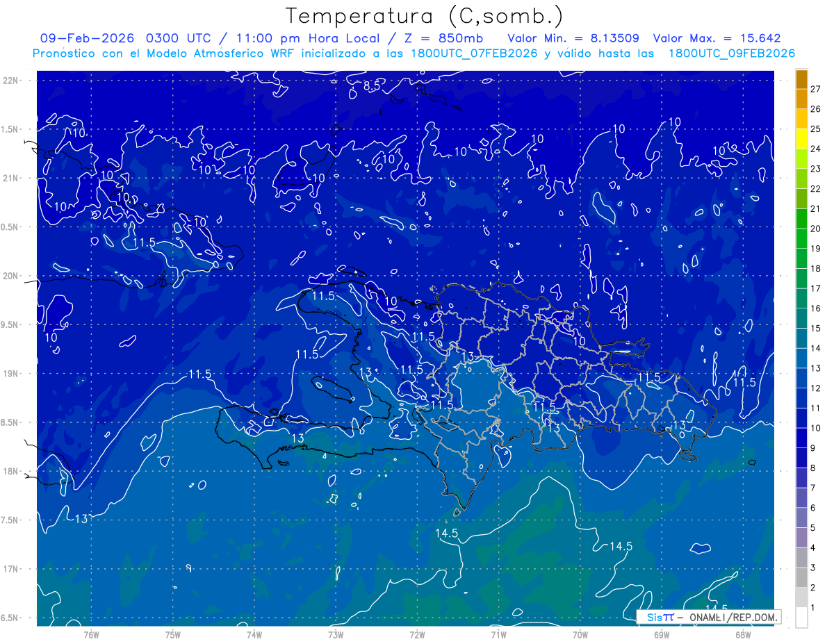This screenshot has width=834, height=644.
Task: Click the "Valor Min. = 8.13509" text
Action: (x=573, y=38)
